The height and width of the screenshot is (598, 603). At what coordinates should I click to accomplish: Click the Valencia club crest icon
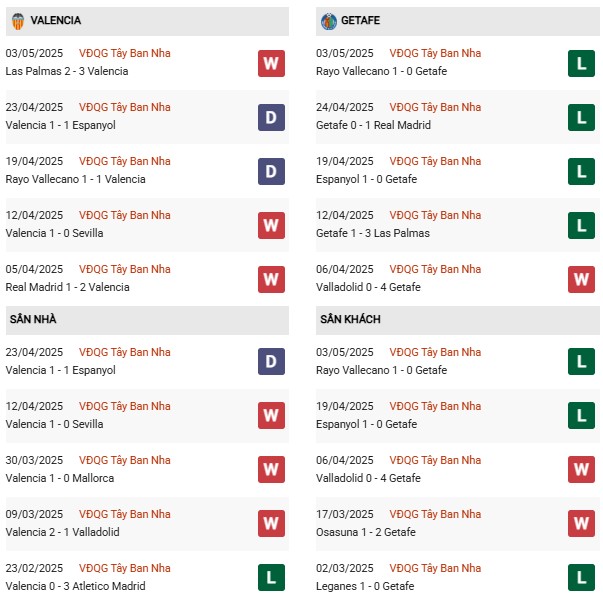click(18, 21)
